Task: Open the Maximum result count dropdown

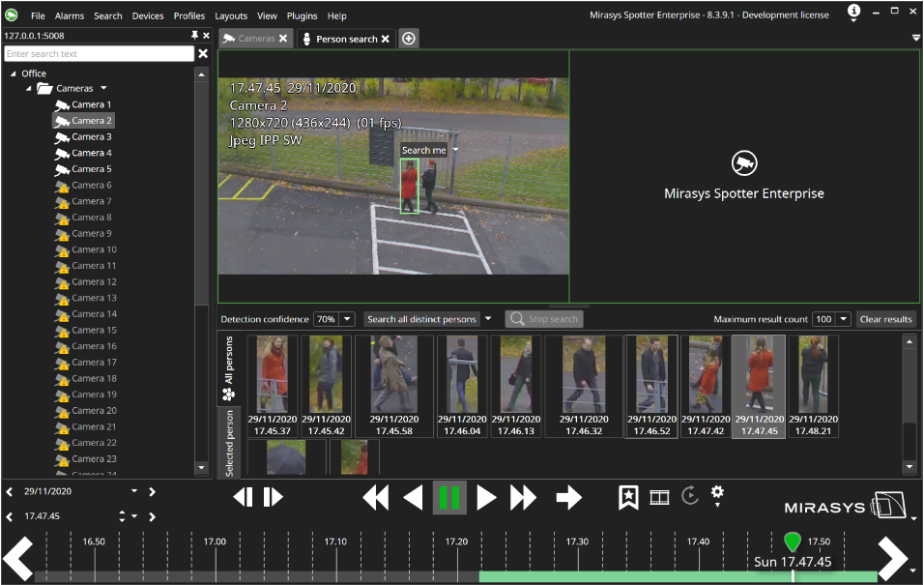Action: 843,319
